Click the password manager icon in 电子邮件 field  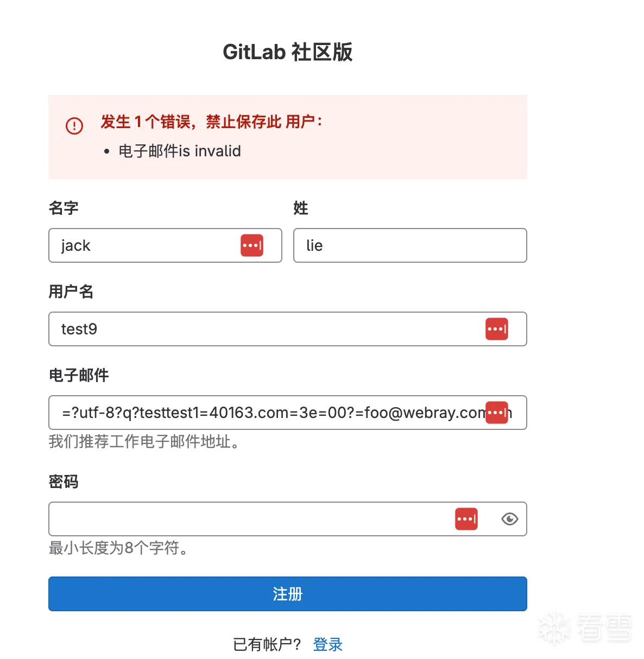click(496, 413)
